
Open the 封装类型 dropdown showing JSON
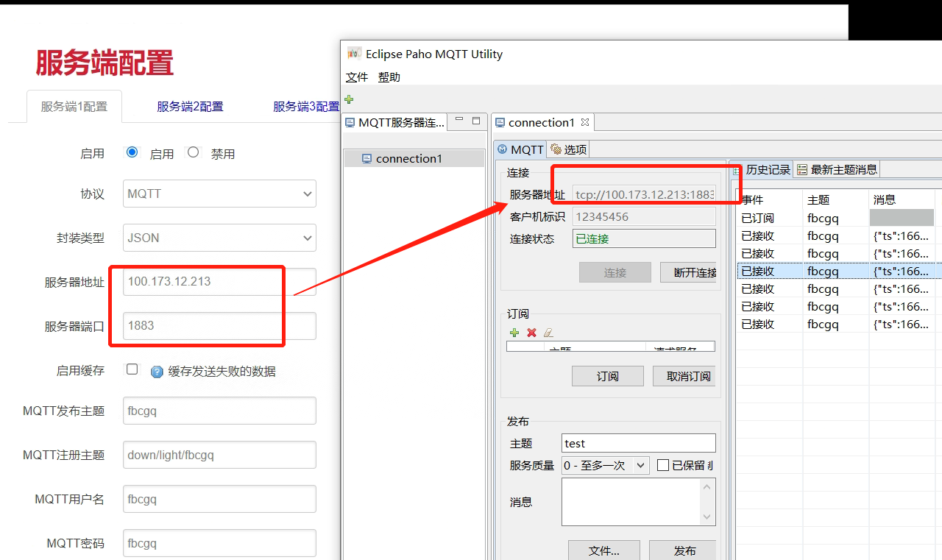pyautogui.click(x=219, y=238)
